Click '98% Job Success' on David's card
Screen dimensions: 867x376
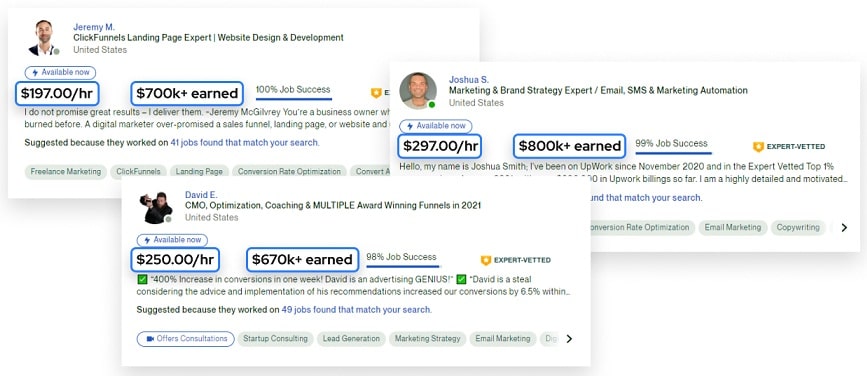click(401, 257)
